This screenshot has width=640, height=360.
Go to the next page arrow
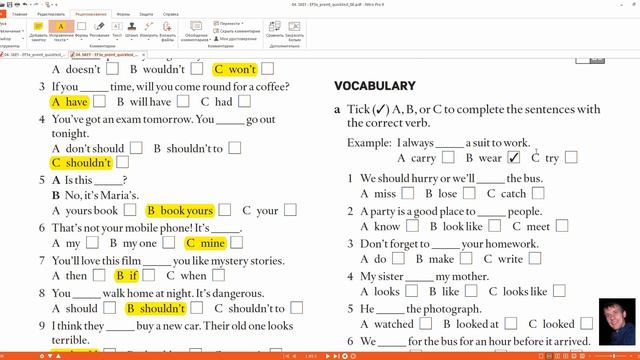click(327, 356)
